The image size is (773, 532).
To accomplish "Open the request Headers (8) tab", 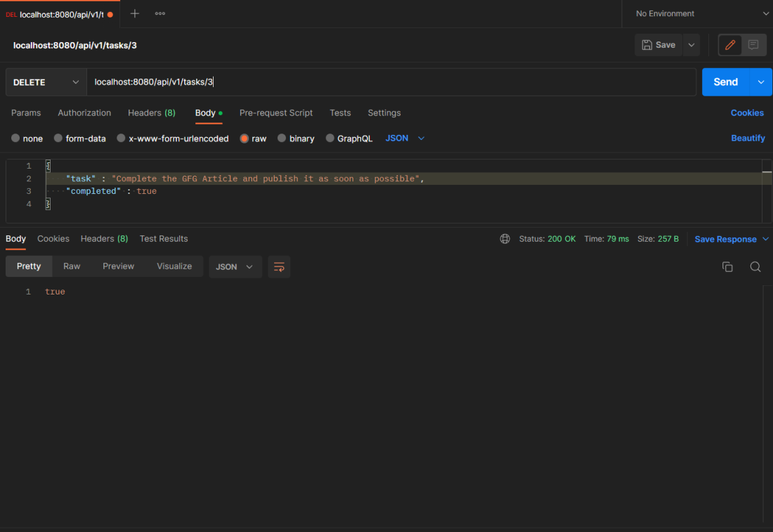I will (x=151, y=113).
